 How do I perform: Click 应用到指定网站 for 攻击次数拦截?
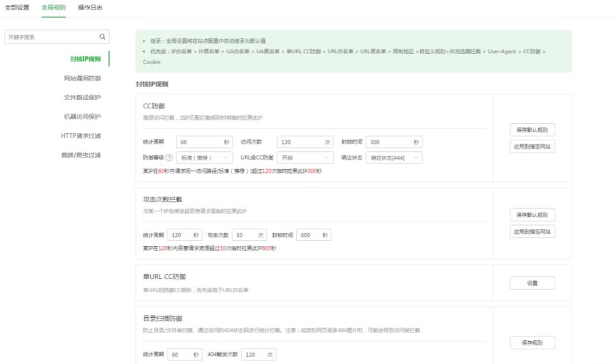pos(532,231)
